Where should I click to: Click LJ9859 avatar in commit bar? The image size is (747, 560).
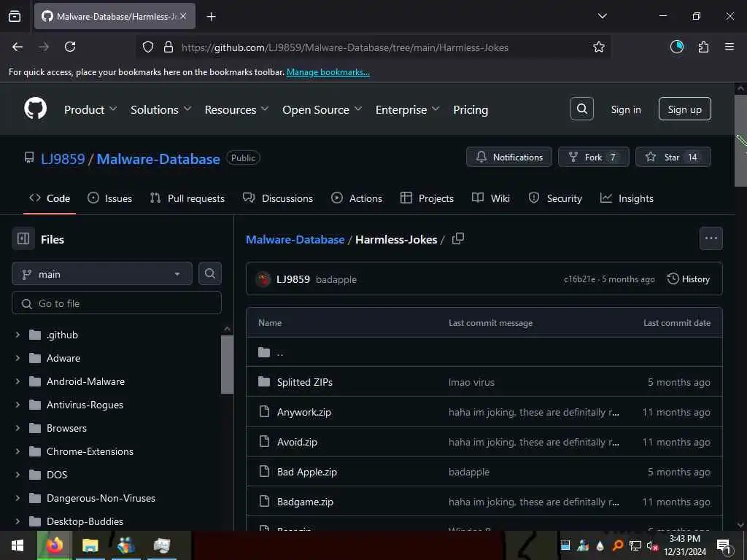263,279
